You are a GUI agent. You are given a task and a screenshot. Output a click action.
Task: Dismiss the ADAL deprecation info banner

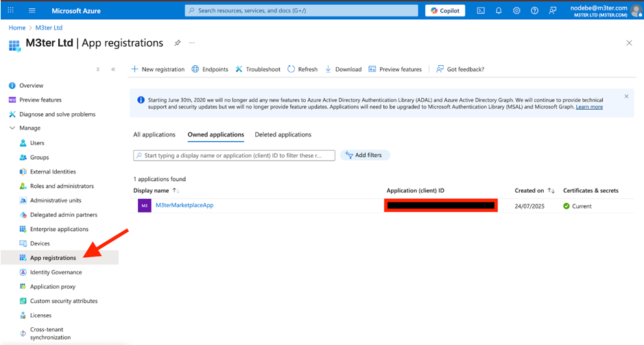(626, 97)
